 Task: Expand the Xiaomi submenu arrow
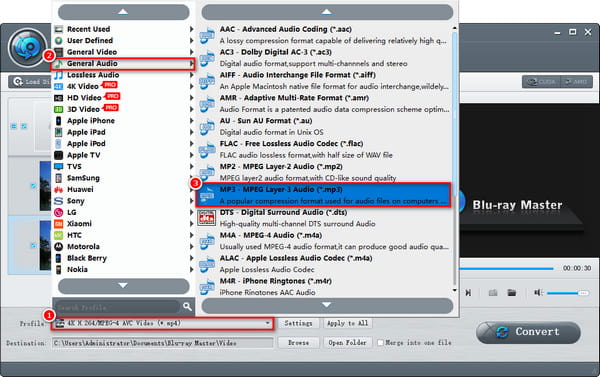(x=191, y=224)
